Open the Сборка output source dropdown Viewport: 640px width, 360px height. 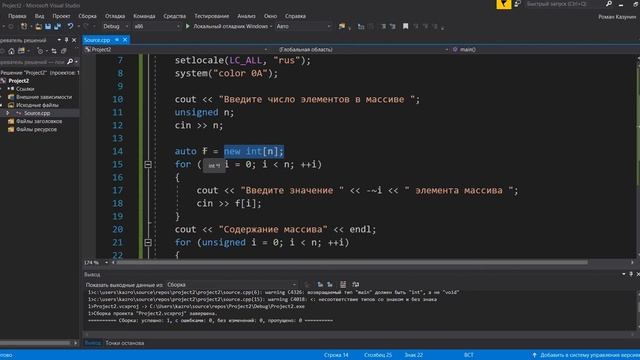(232, 284)
